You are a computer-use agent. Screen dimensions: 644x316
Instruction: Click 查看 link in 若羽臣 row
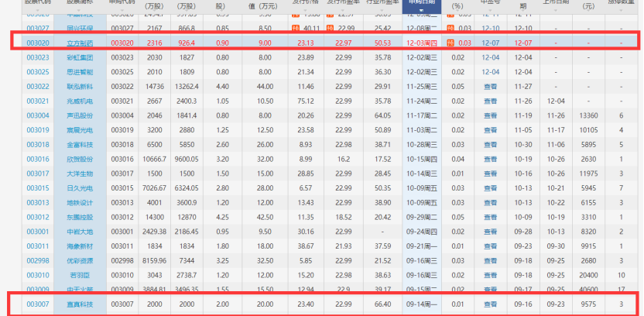(x=491, y=275)
